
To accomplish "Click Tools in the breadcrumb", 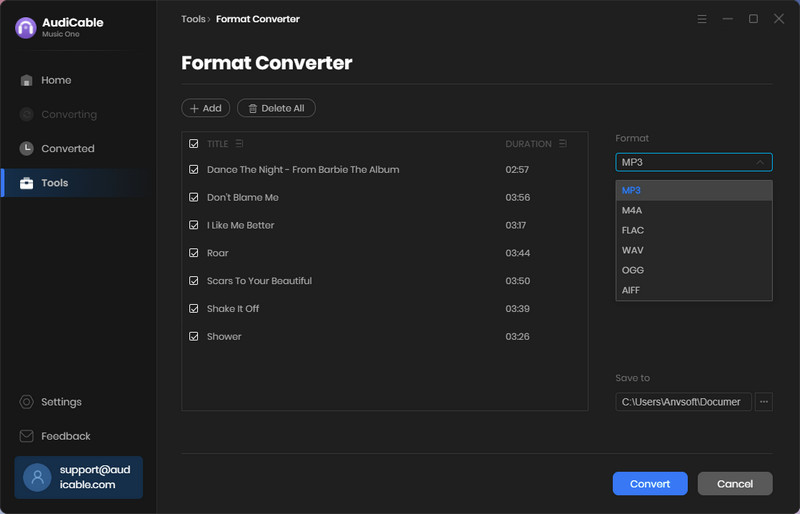I will coord(193,19).
